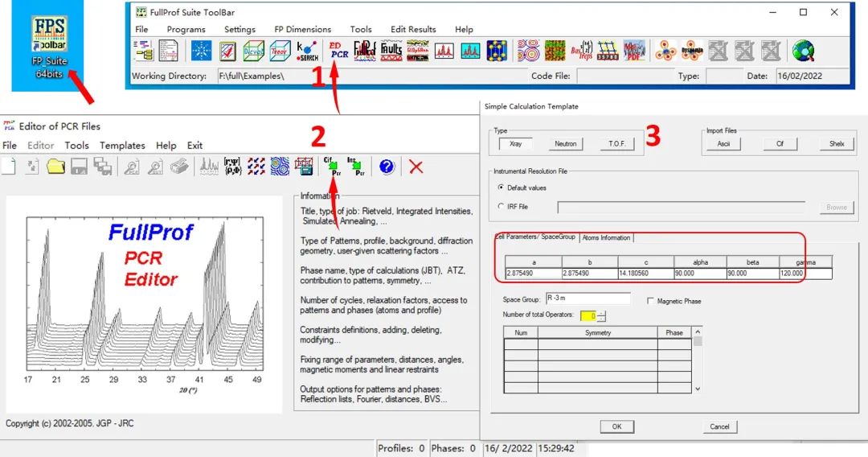Screen dimensions: 868x457
Task: Open the Templates menu in PCR editor
Action: click(122, 146)
